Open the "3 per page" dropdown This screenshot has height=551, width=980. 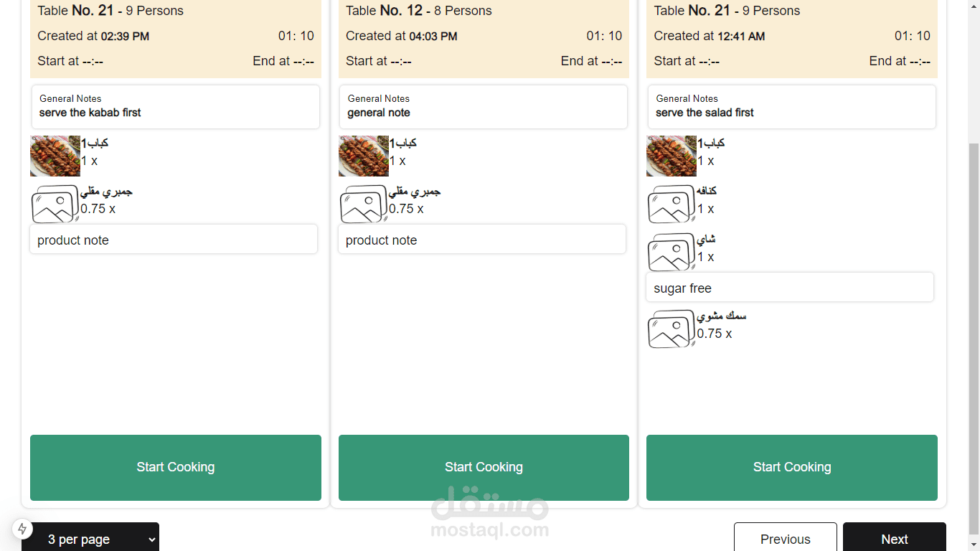click(x=90, y=539)
